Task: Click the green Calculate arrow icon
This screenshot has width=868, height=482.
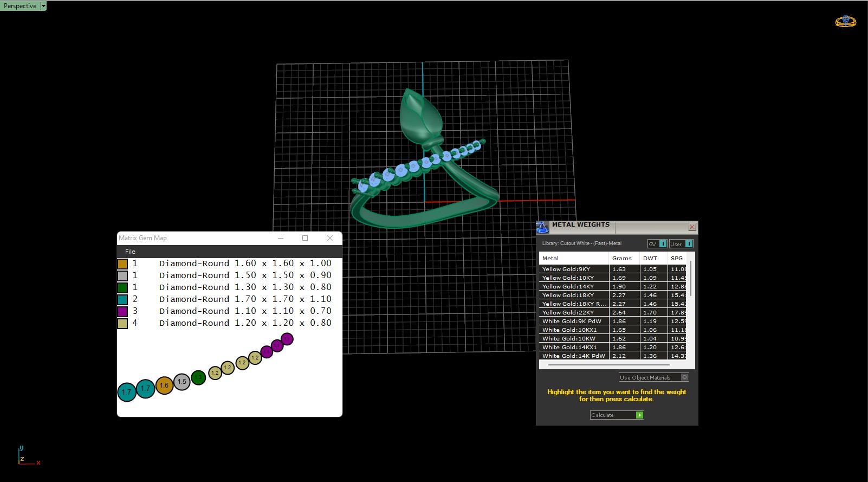Action: (x=639, y=415)
